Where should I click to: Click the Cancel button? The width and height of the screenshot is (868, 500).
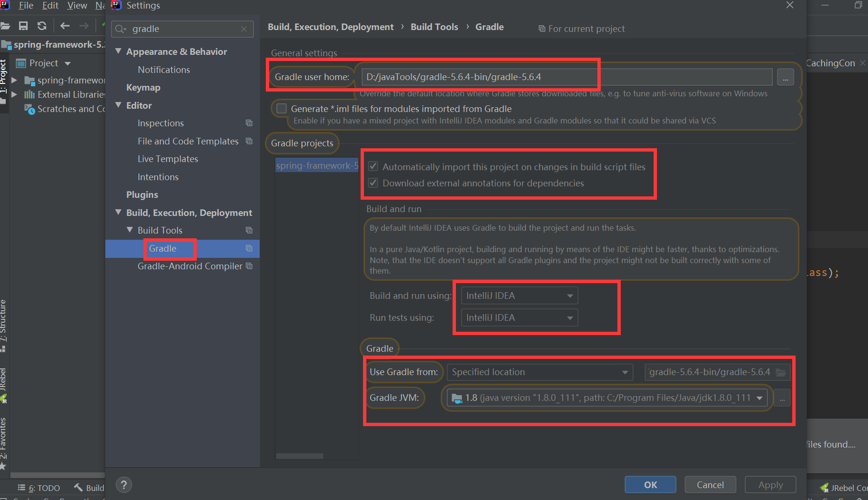[x=710, y=485]
